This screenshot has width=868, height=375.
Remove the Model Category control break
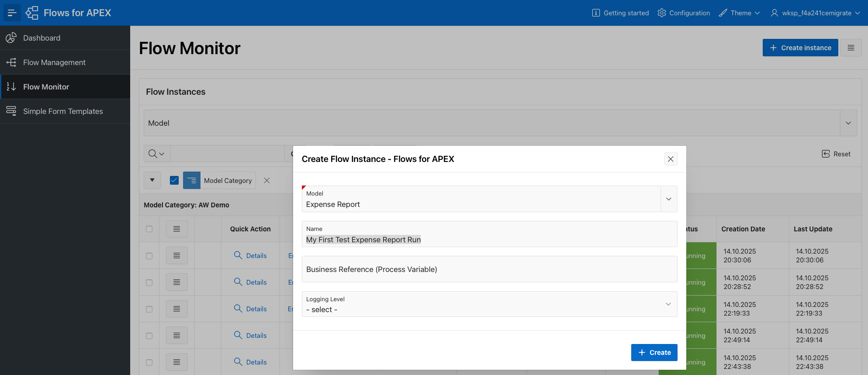pyautogui.click(x=267, y=180)
